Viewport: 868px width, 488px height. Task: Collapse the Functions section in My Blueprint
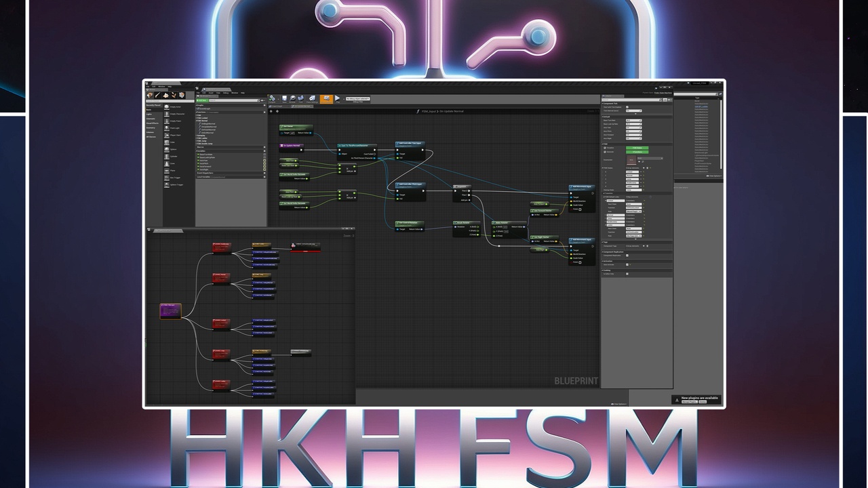(197, 112)
